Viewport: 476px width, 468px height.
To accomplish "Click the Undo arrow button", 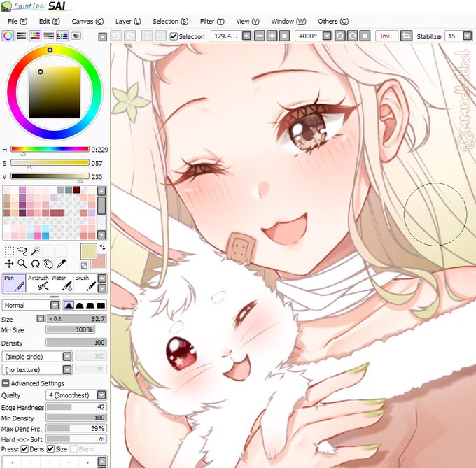I will [x=116, y=36].
